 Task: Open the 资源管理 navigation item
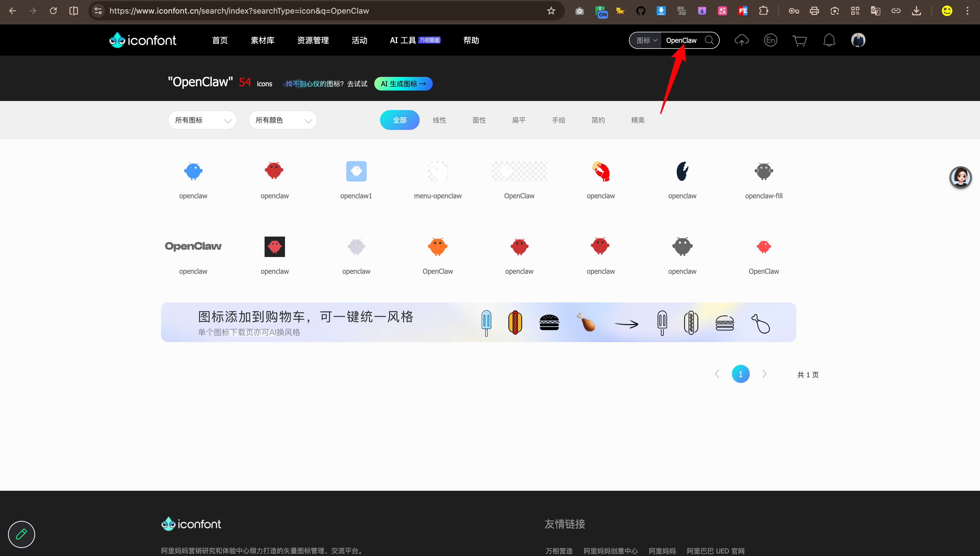pos(313,40)
